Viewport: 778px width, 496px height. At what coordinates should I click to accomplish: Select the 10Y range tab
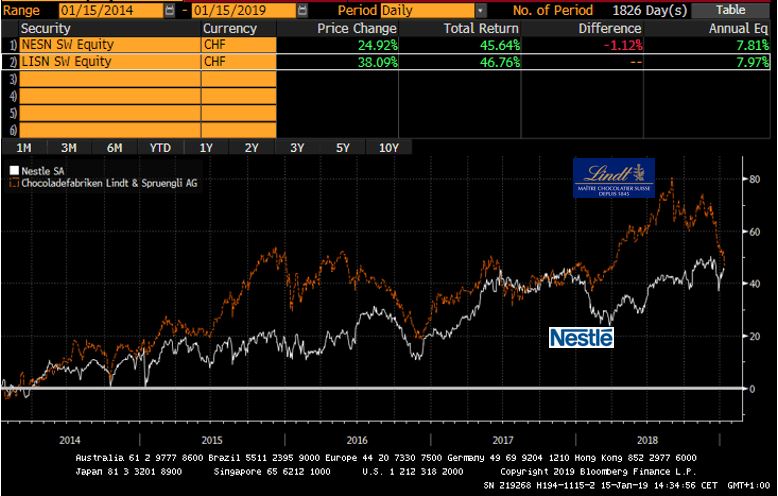point(389,148)
